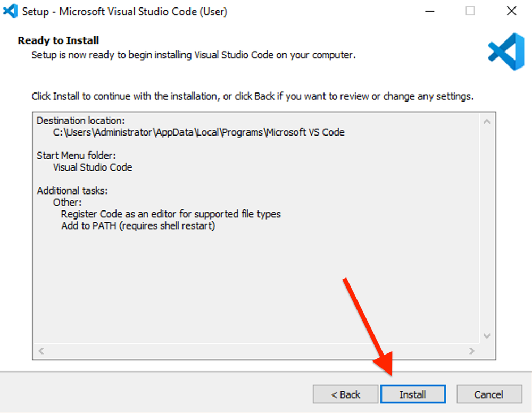
Task: Click the horizontal scrollbar right arrow
Action: coord(471,351)
